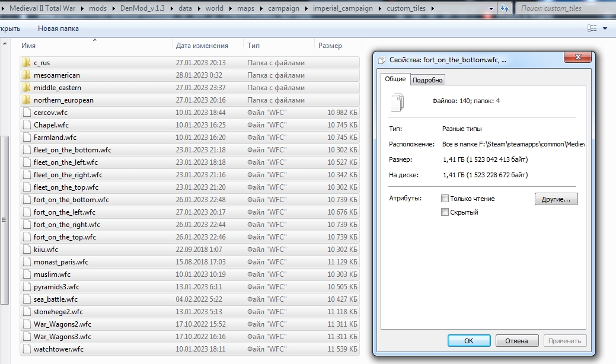The image size is (616, 364).
Task: Select the northern_european folder icon
Action: tap(26, 100)
